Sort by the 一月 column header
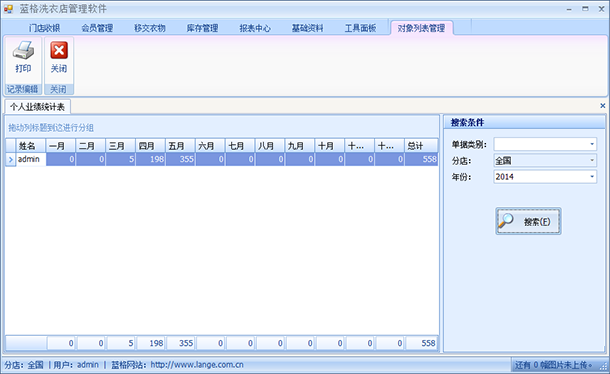The image size is (610, 374). click(61, 146)
